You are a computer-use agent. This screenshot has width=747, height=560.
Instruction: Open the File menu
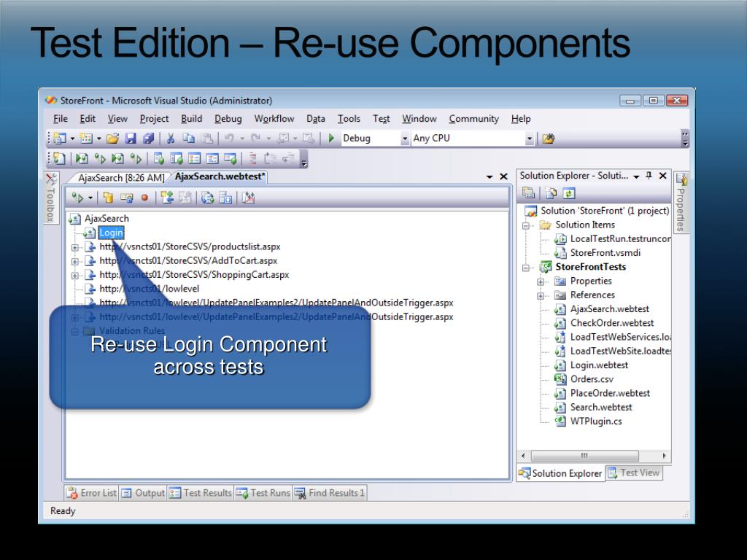pyautogui.click(x=61, y=119)
